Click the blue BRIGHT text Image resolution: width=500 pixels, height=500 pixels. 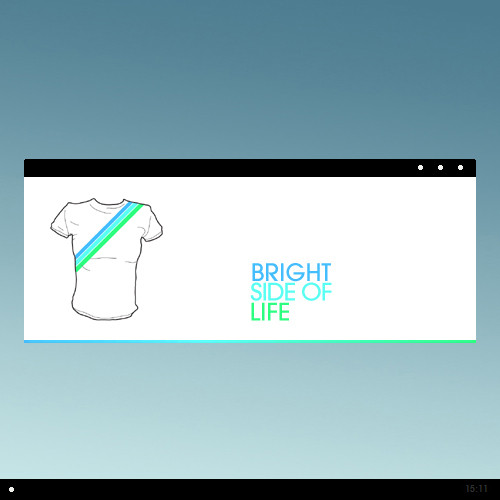pos(291,272)
